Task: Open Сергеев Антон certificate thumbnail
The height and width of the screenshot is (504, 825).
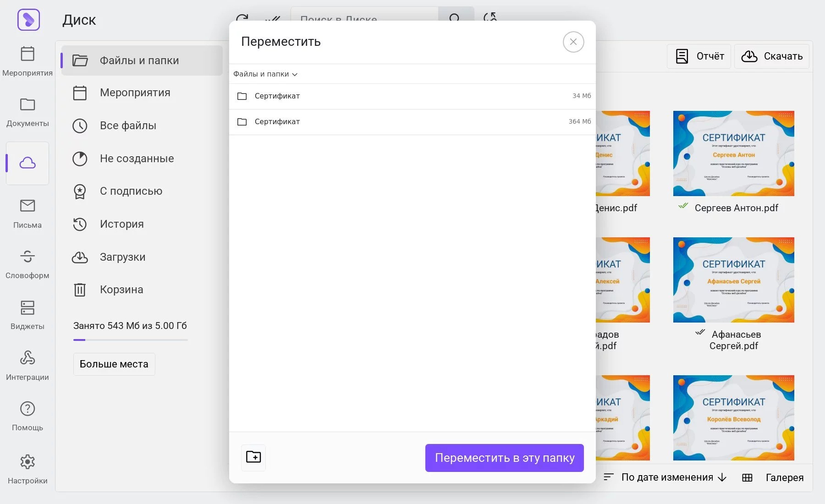Action: [733, 153]
